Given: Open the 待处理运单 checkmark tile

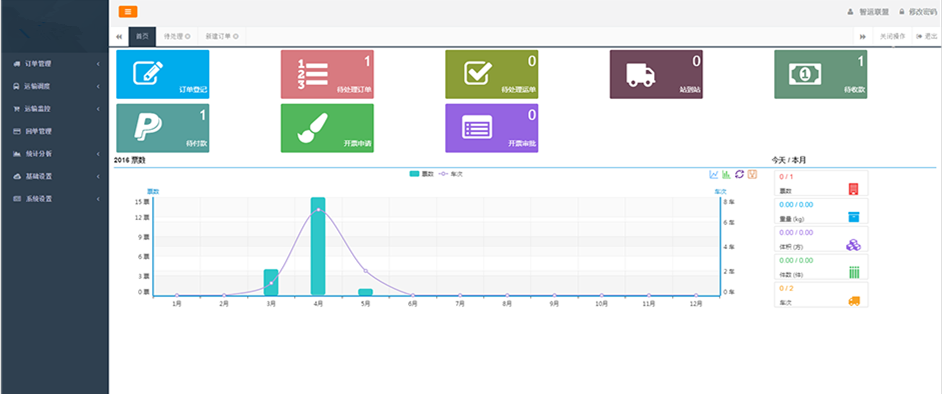Looking at the screenshot, I should (491, 74).
